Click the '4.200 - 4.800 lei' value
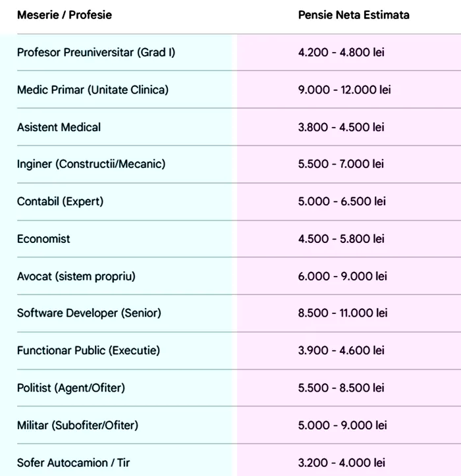The image size is (461, 476). [x=340, y=52]
